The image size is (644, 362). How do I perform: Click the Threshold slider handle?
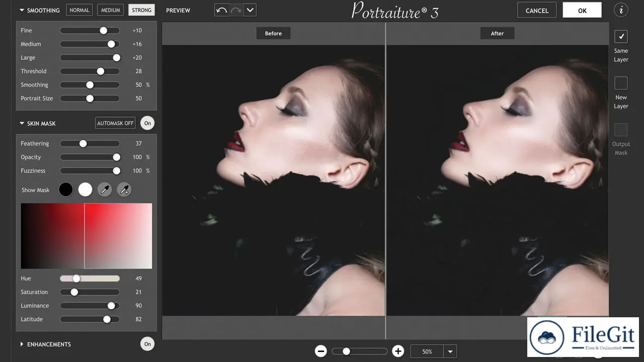[101, 71]
